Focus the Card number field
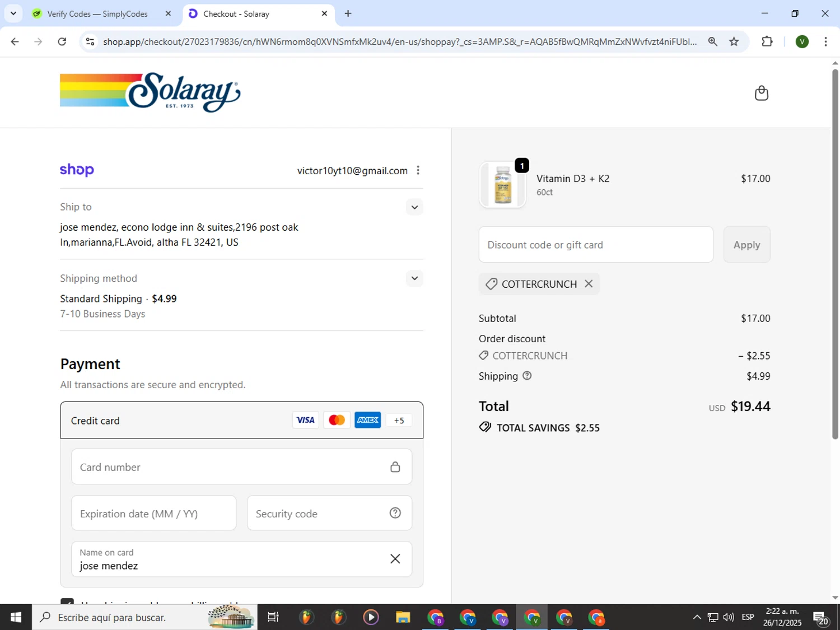This screenshot has width=840, height=630. (x=241, y=466)
